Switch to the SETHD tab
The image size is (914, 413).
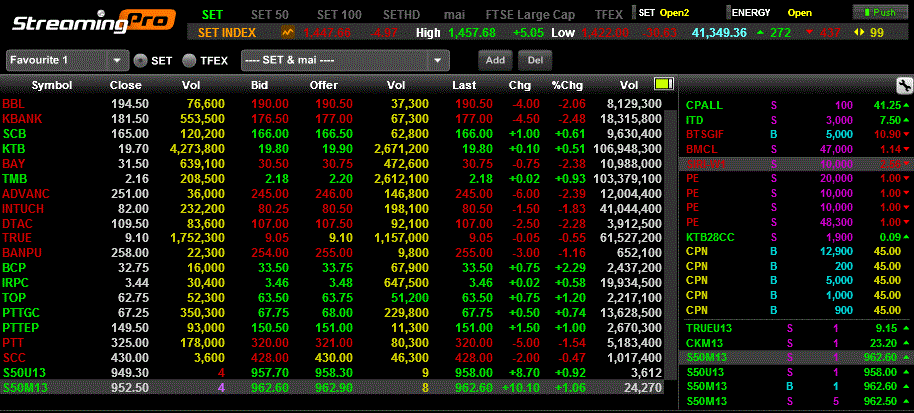click(403, 14)
